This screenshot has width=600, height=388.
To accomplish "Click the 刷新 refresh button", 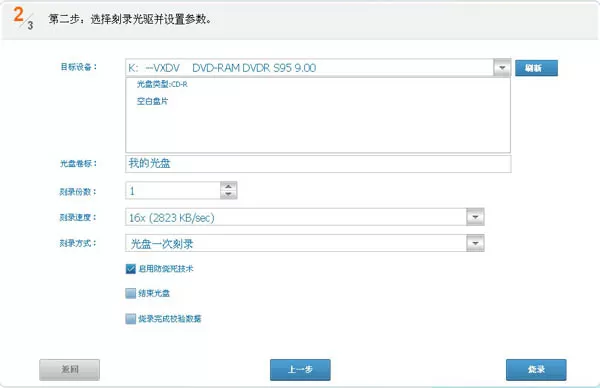I will click(536, 68).
